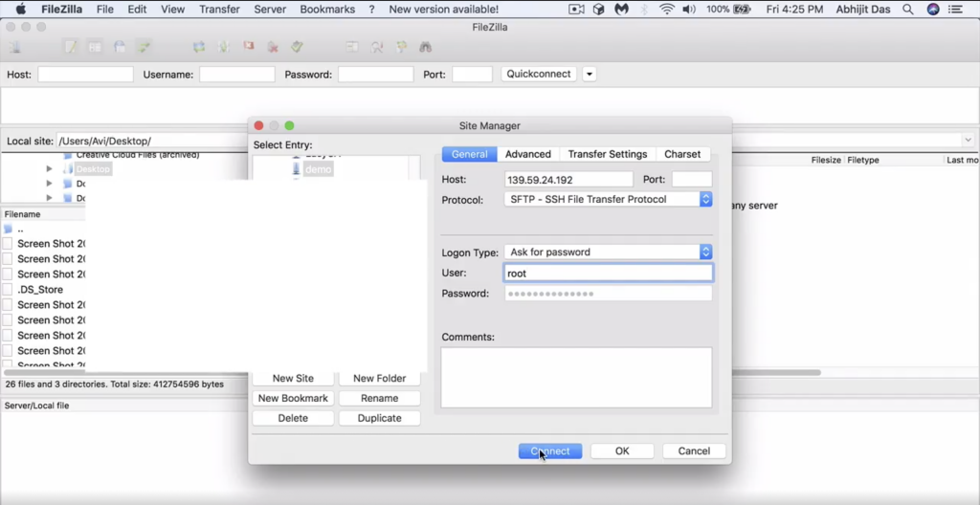
Task: Open the Bookmarks menu
Action: [x=327, y=10]
